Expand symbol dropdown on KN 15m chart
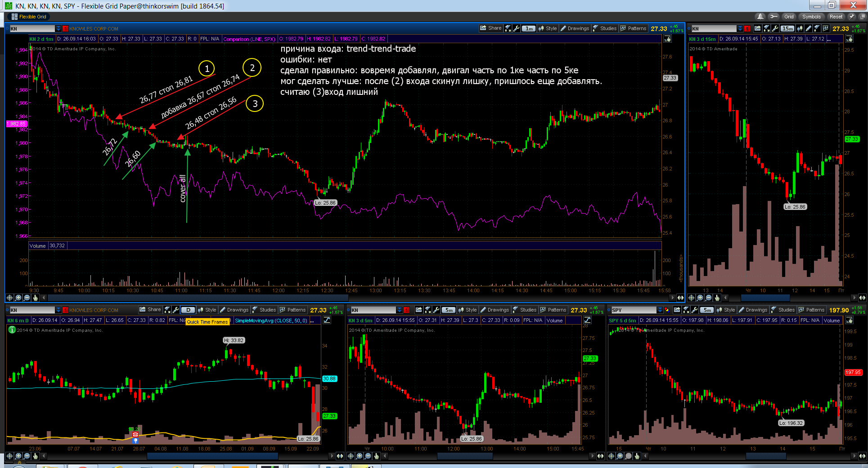Image resolution: width=868 pixels, height=468 pixels. click(x=740, y=29)
